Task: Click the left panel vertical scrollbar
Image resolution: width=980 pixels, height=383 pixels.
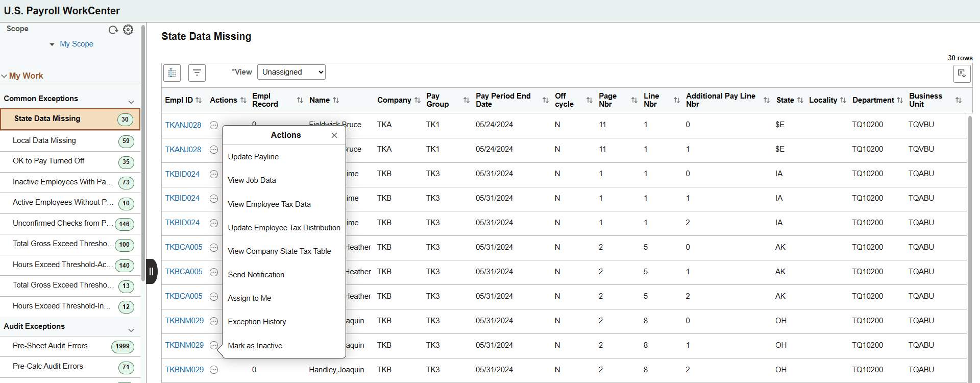Action: [143, 153]
